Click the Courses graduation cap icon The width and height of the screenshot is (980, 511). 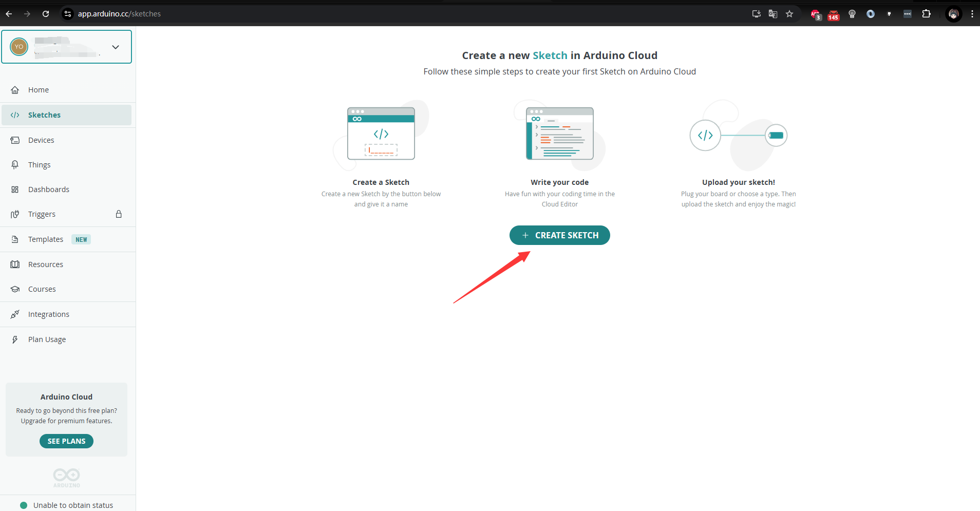(15, 289)
